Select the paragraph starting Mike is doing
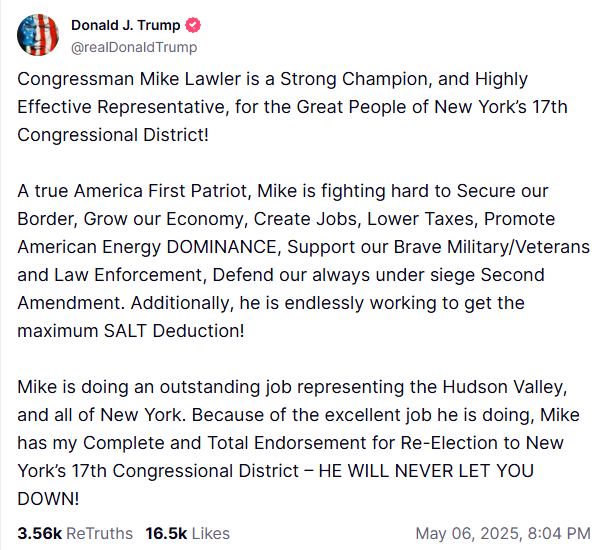Viewport: 607px width, 550px height. tap(298, 443)
